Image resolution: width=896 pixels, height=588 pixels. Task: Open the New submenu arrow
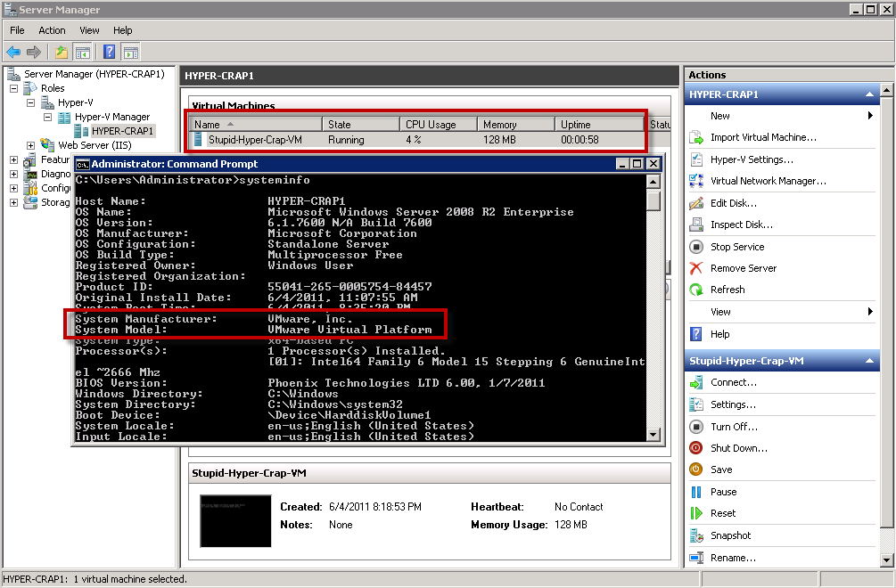point(870,116)
